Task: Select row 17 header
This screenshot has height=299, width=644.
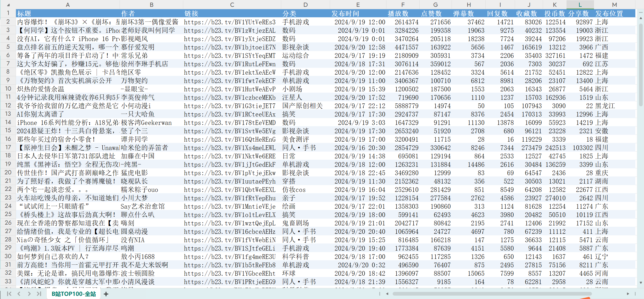Action: tap(8, 148)
